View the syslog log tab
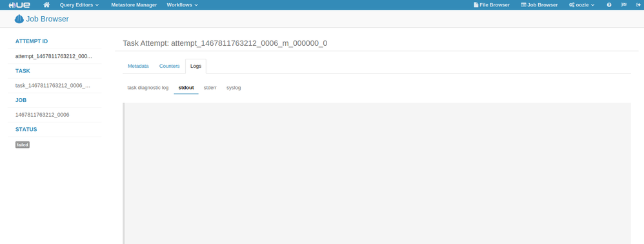 (x=234, y=88)
